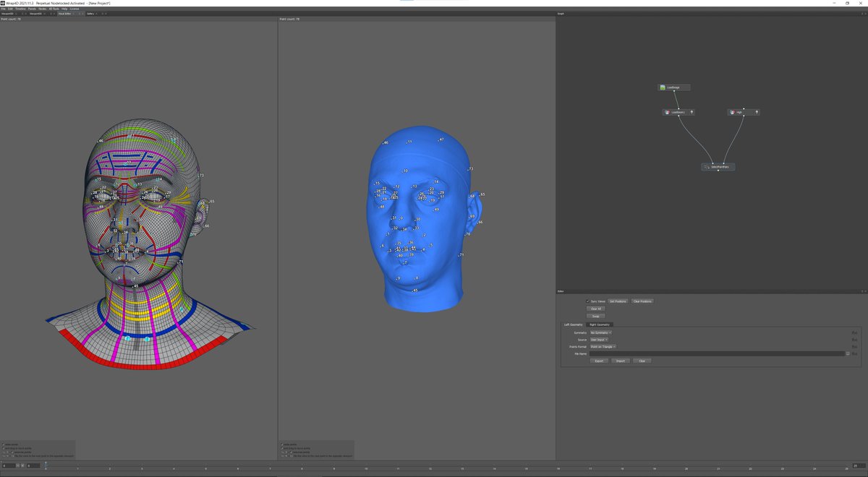868x477 pixels.
Task: Toggle the Sync Views checkbox
Action: pyautogui.click(x=587, y=301)
